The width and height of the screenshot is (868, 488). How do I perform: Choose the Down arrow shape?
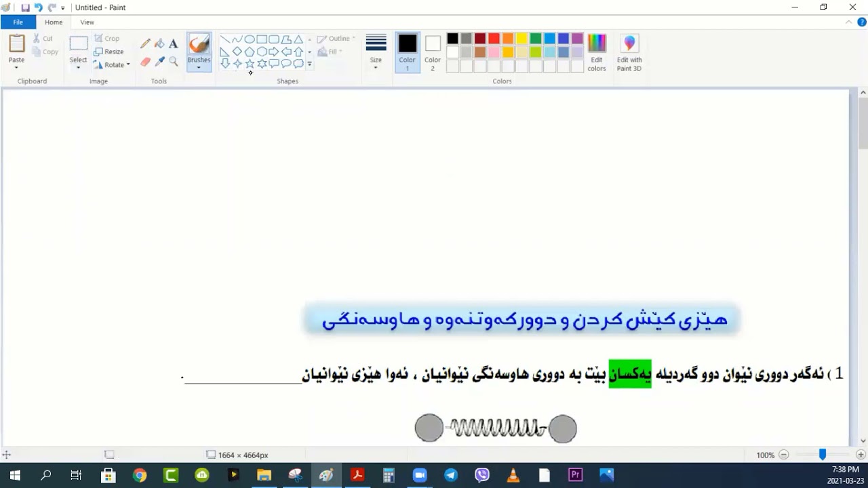(x=225, y=64)
